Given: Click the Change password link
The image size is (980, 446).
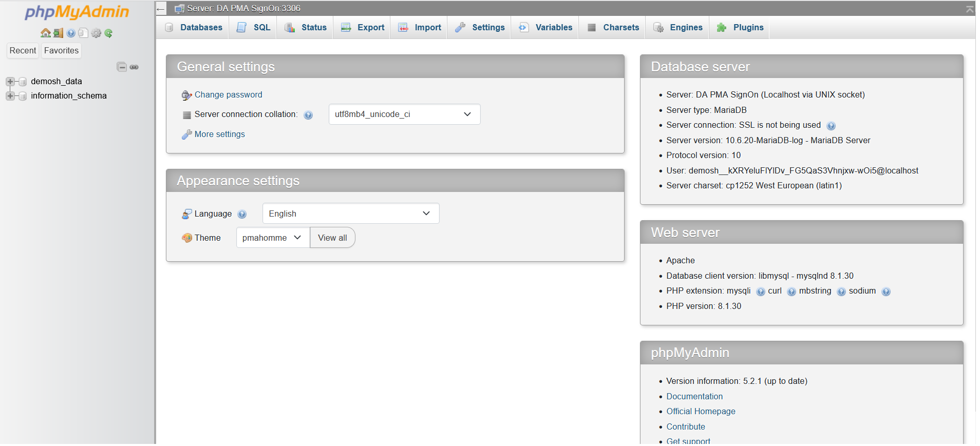Looking at the screenshot, I should coord(228,95).
